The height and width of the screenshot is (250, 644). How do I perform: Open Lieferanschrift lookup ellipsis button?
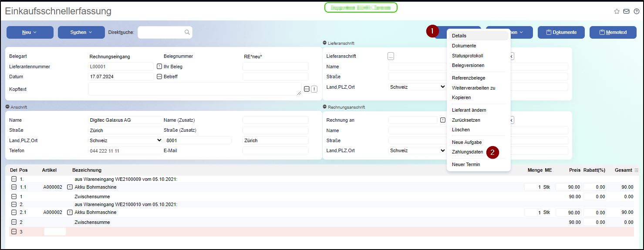click(x=391, y=56)
